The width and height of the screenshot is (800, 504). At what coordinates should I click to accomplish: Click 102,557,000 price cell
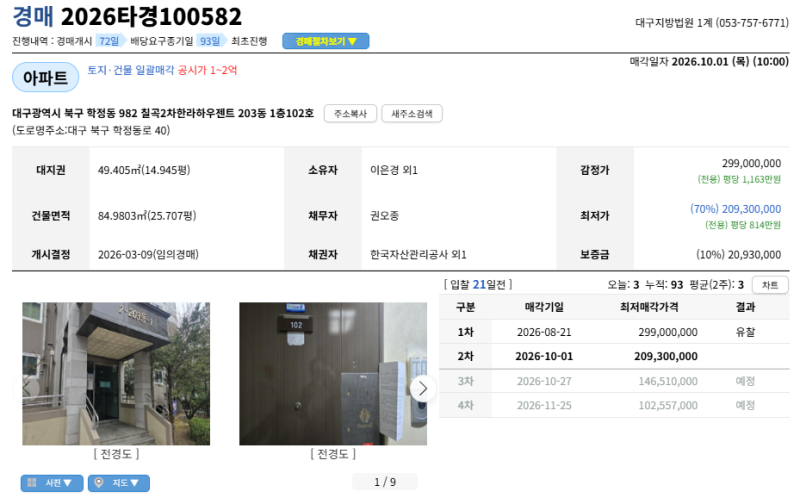tap(668, 406)
